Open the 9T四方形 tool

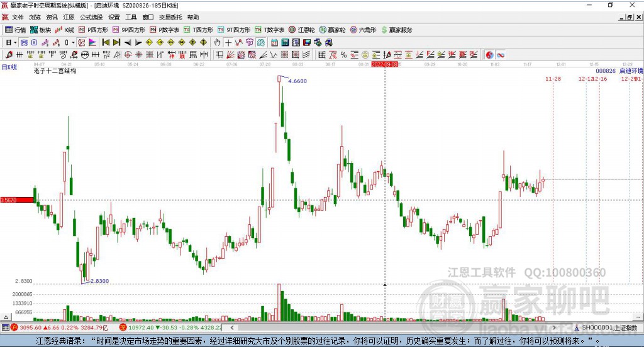click(234, 30)
